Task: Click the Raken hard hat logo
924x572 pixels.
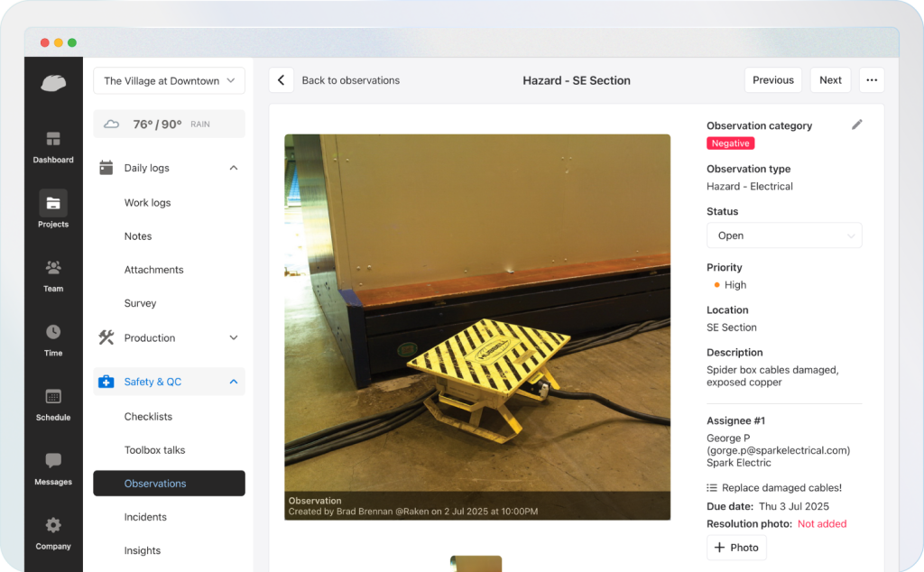Action: pos(53,83)
